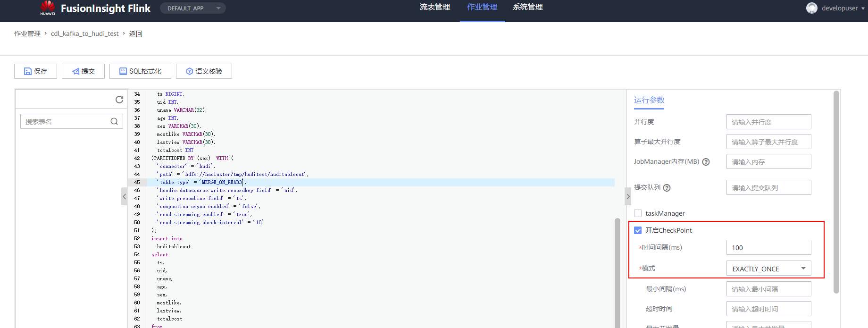Click the 'select' keyword on line 54

(x=159, y=254)
